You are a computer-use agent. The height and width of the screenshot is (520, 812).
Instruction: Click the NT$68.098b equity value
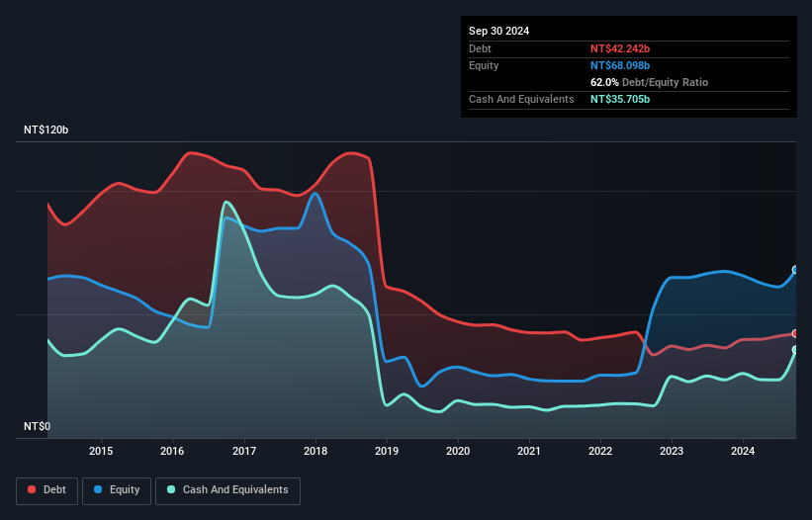620,65
